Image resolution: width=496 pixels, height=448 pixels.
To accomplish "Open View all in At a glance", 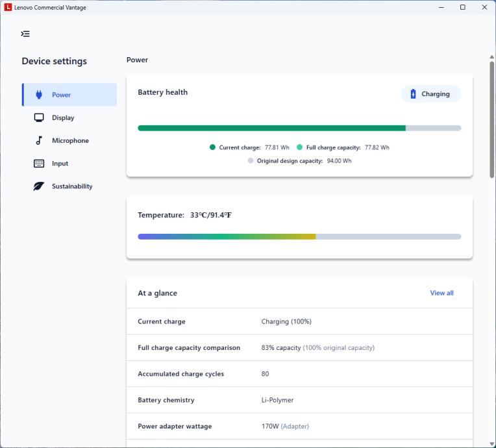I will [x=441, y=293].
